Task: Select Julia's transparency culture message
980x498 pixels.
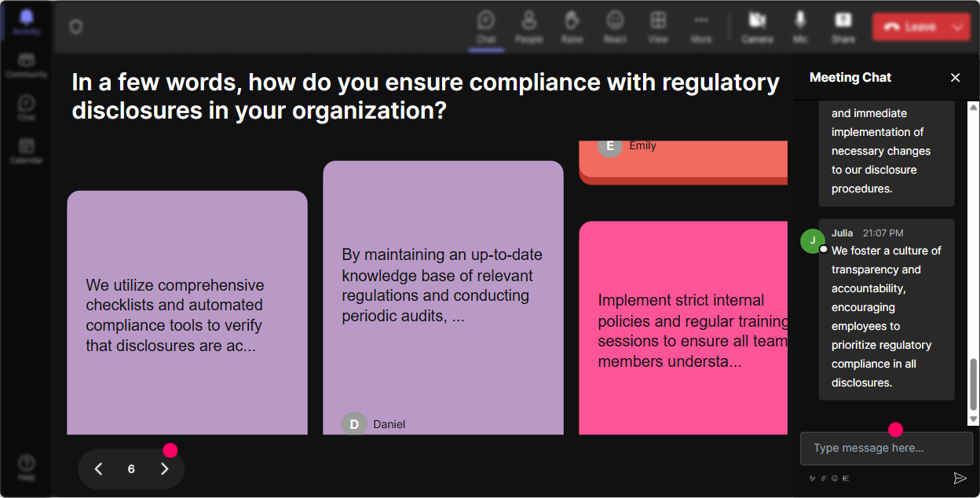Action: [x=887, y=309]
